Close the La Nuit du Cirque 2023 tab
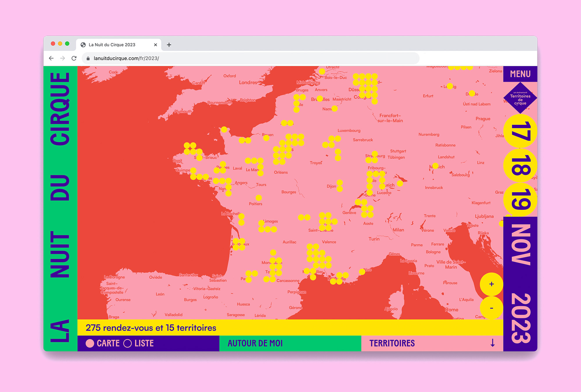Image resolution: width=581 pixels, height=392 pixels. 155,45
